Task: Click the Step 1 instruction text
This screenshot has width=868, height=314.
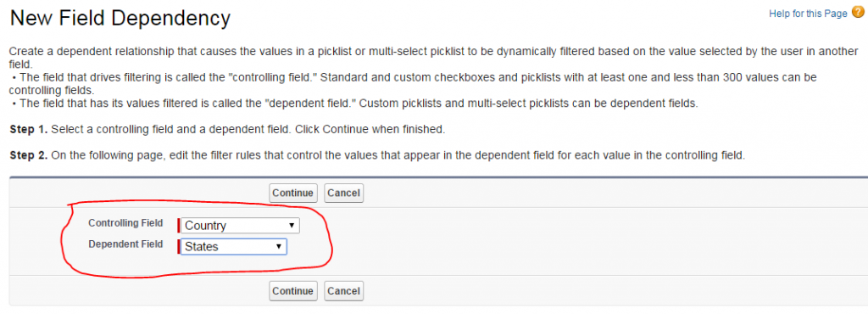Action: pyautogui.click(x=227, y=130)
